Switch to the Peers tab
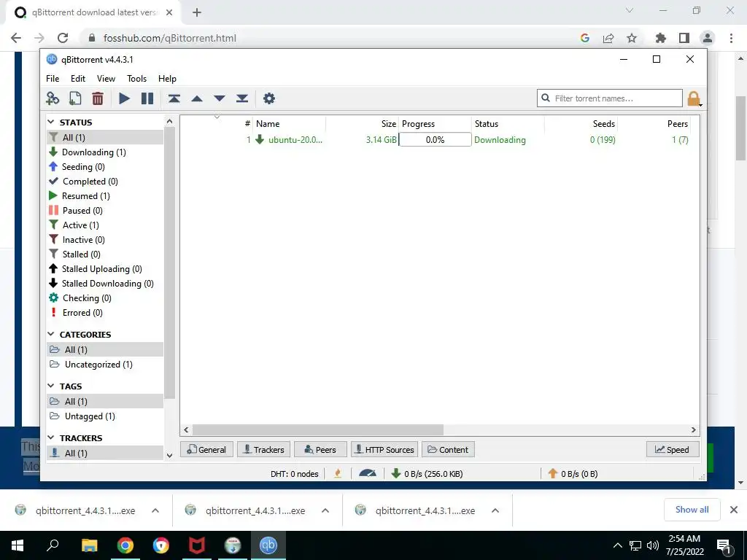Image resolution: width=747 pixels, height=560 pixels. pyautogui.click(x=320, y=449)
